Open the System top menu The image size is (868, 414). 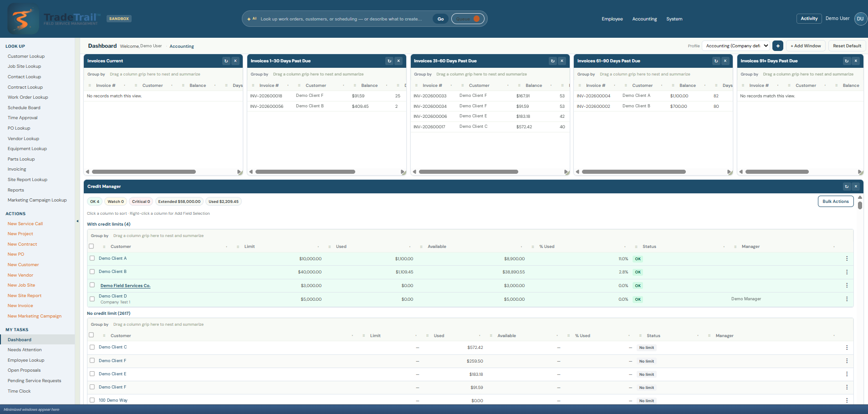point(674,19)
